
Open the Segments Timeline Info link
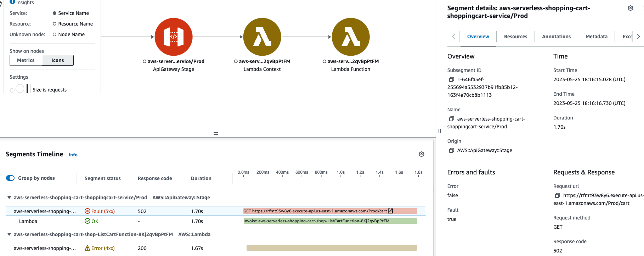pyautogui.click(x=73, y=155)
